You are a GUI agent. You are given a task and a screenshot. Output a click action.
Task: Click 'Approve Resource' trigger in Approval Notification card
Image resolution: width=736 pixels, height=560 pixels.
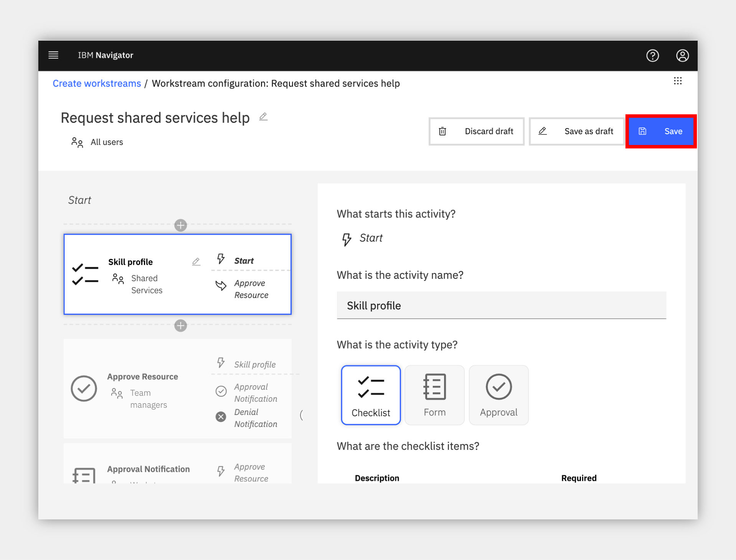251,473
